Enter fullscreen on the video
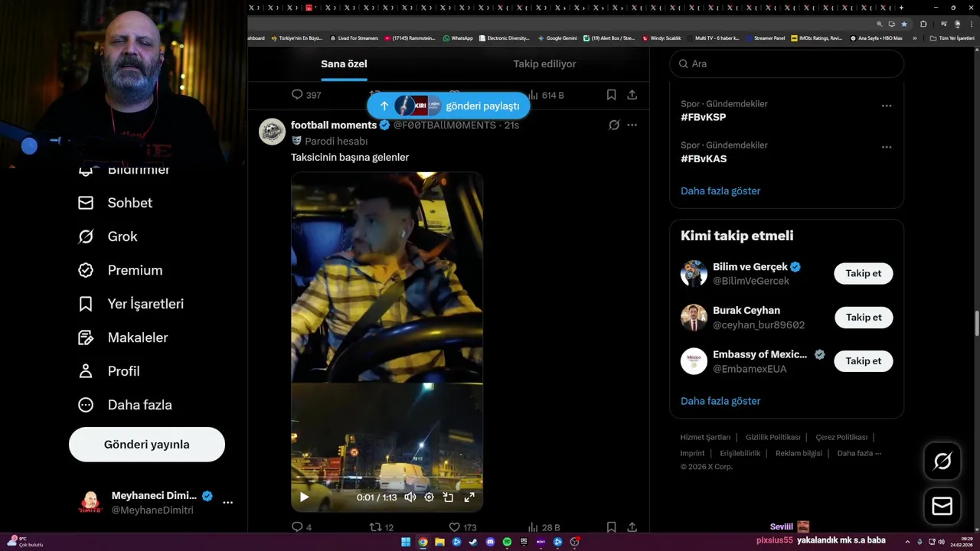 [x=469, y=497]
